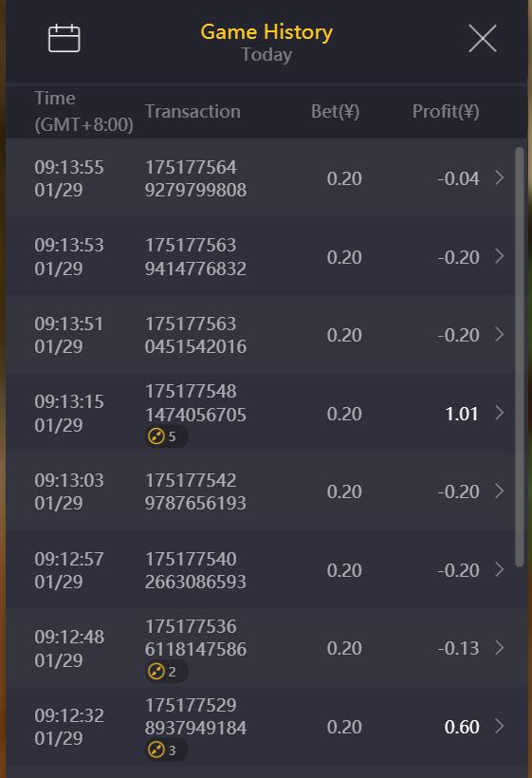Open details chevron for 09:12:57 record
Image resolution: width=532 pixels, height=778 pixels.
(x=500, y=569)
